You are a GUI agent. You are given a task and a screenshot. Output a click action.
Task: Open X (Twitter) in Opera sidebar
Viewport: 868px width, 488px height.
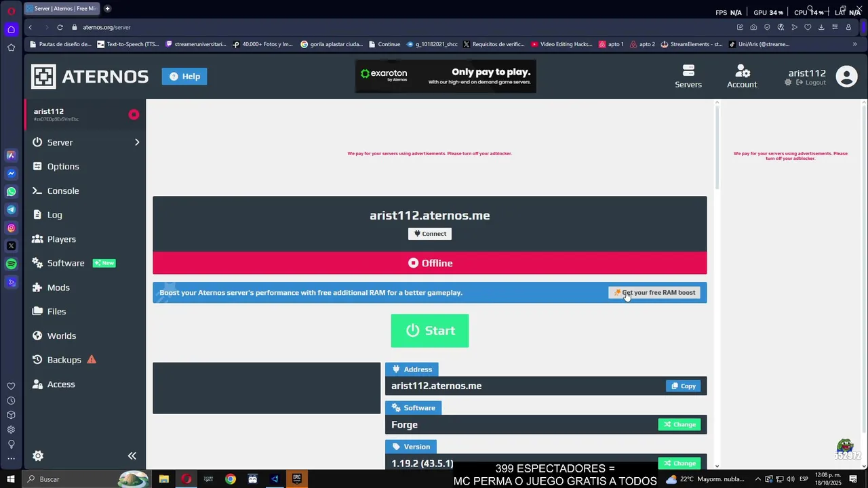point(11,246)
